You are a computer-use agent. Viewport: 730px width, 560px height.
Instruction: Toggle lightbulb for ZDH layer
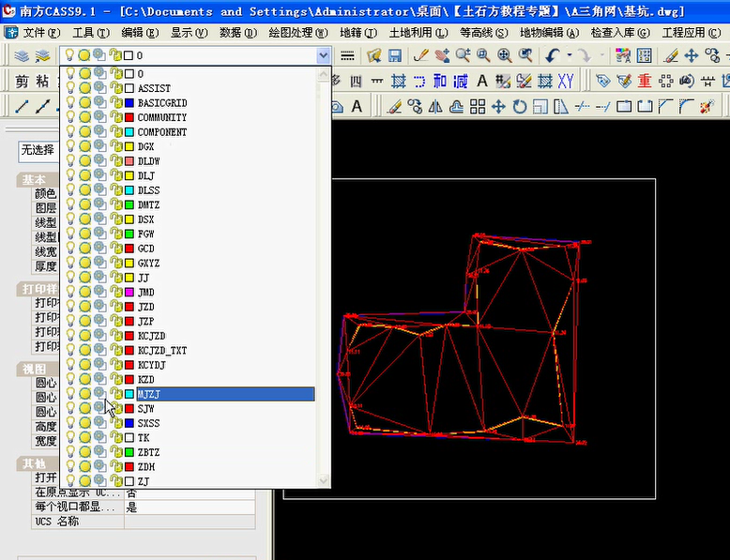(x=69, y=466)
